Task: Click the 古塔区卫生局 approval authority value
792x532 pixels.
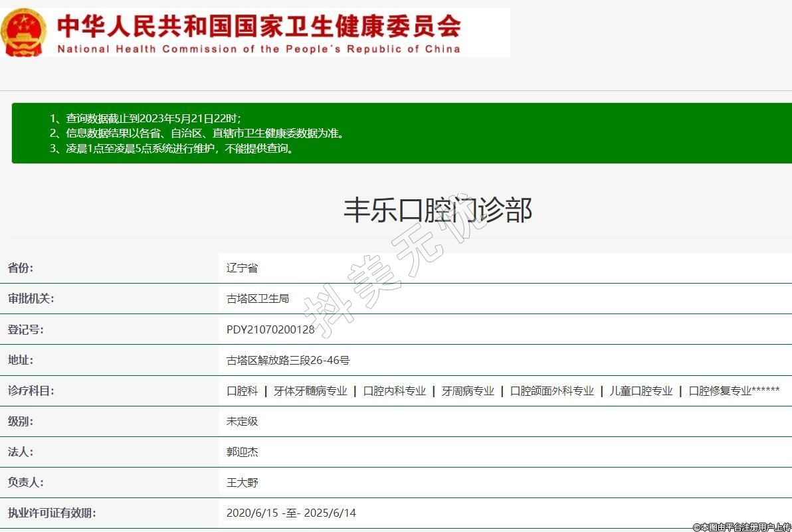Action: 258,299
